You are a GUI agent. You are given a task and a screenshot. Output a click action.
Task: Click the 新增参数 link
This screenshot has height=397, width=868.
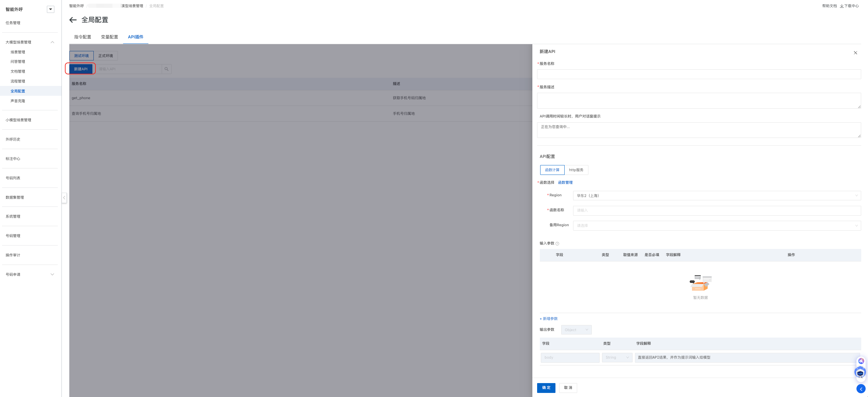(x=549, y=319)
